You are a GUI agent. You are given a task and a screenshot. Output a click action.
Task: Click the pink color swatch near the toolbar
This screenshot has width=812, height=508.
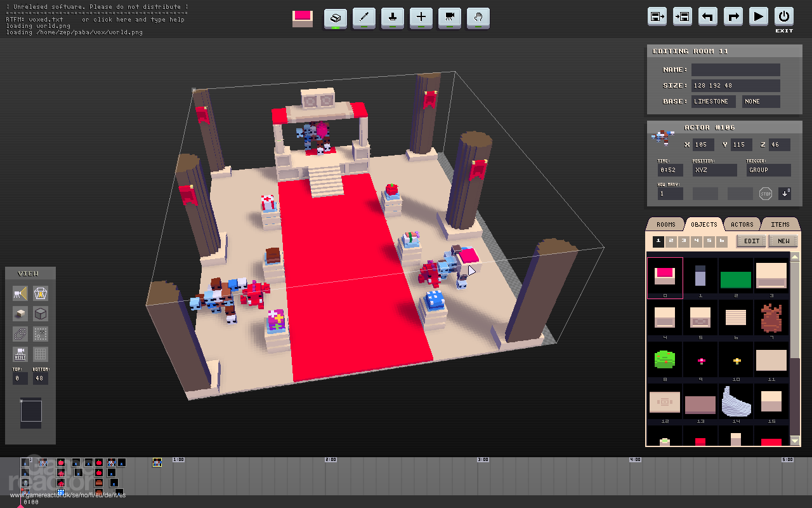coord(302,18)
